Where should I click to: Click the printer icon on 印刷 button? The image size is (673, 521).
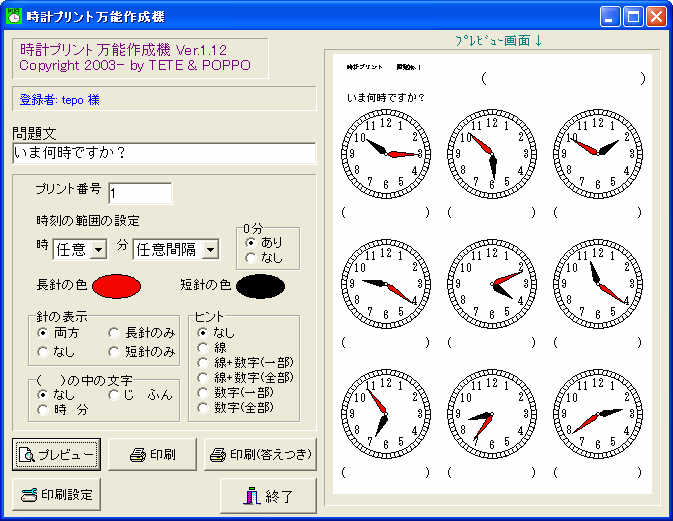pos(138,455)
